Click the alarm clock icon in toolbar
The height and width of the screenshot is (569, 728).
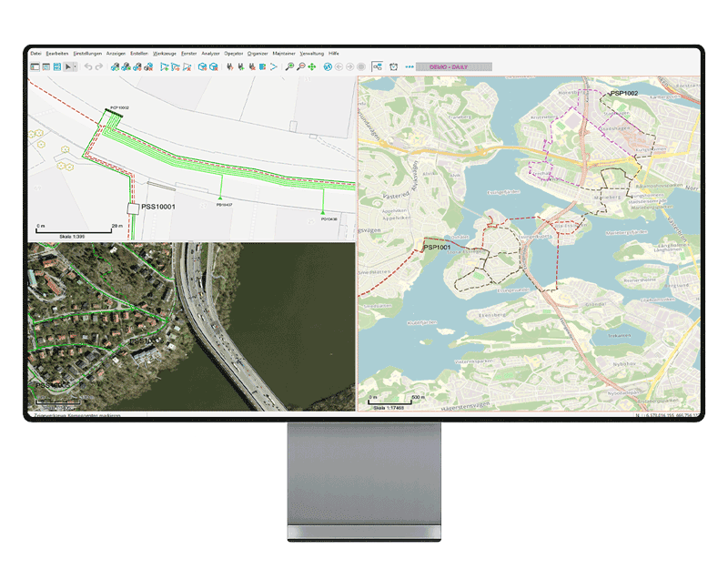click(393, 66)
